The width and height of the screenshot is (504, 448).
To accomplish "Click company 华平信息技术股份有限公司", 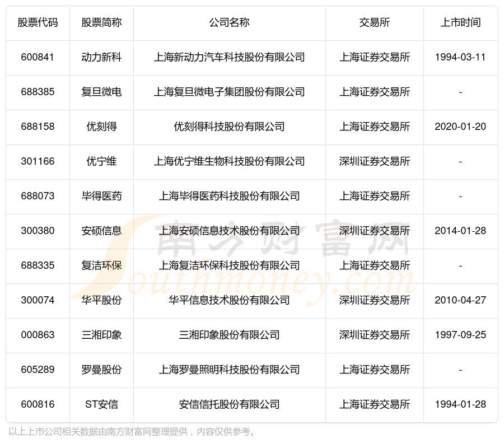I will tap(229, 300).
